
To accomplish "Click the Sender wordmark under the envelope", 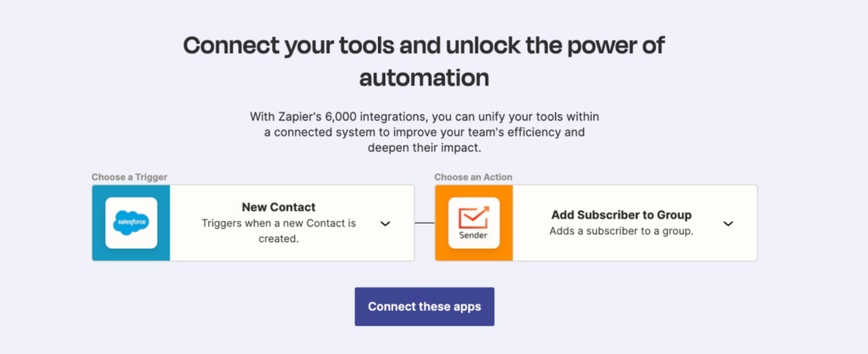I will coord(473,235).
